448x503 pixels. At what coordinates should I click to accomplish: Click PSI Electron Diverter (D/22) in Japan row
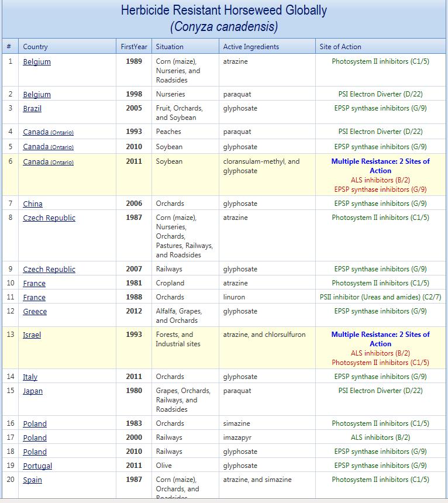pos(380,390)
